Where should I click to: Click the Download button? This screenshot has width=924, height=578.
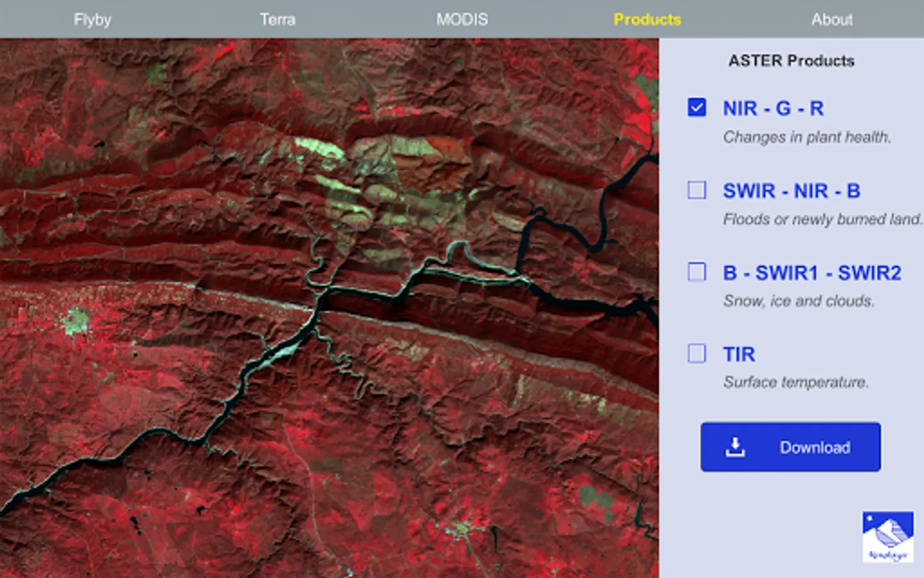point(791,447)
